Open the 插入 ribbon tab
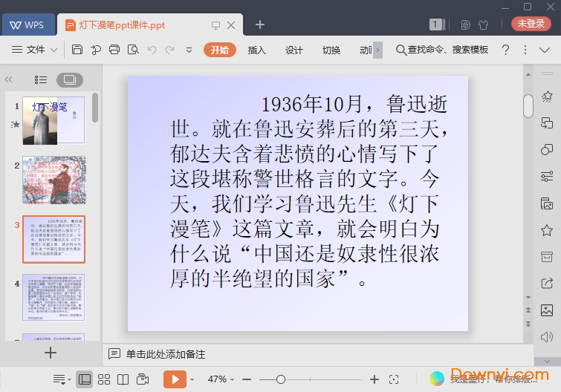561x392 pixels. tap(256, 50)
